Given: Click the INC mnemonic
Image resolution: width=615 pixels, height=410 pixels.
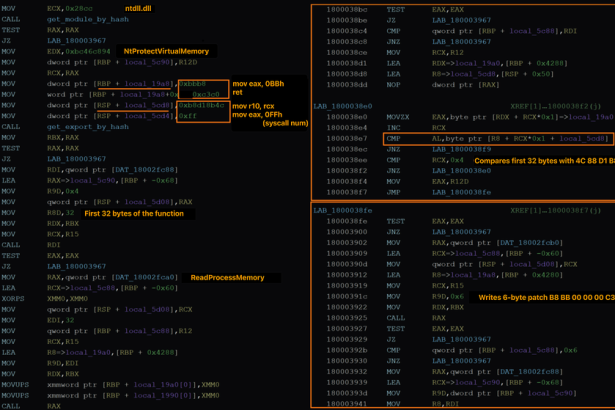Looking at the screenshot, I should pyautogui.click(x=393, y=128).
